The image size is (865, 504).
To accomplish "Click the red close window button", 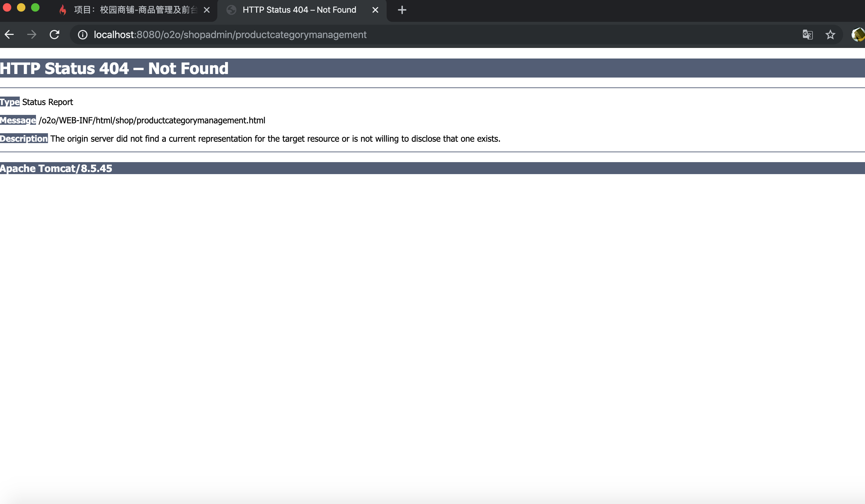I will coord(7,7).
